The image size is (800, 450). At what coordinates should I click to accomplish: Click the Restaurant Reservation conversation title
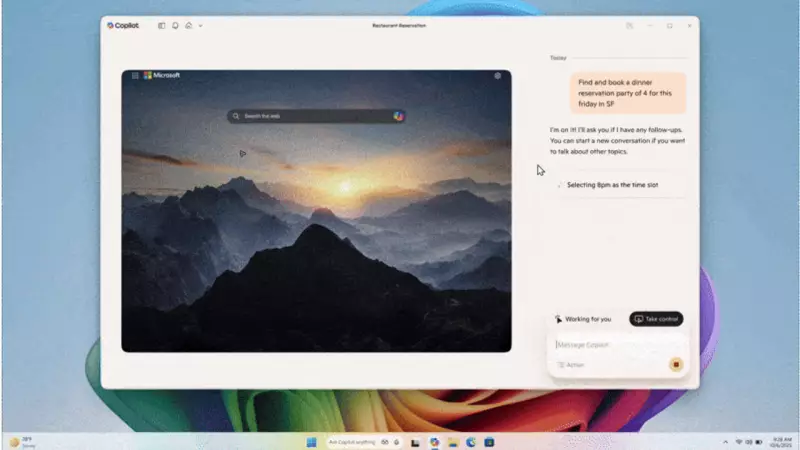[x=398, y=25]
